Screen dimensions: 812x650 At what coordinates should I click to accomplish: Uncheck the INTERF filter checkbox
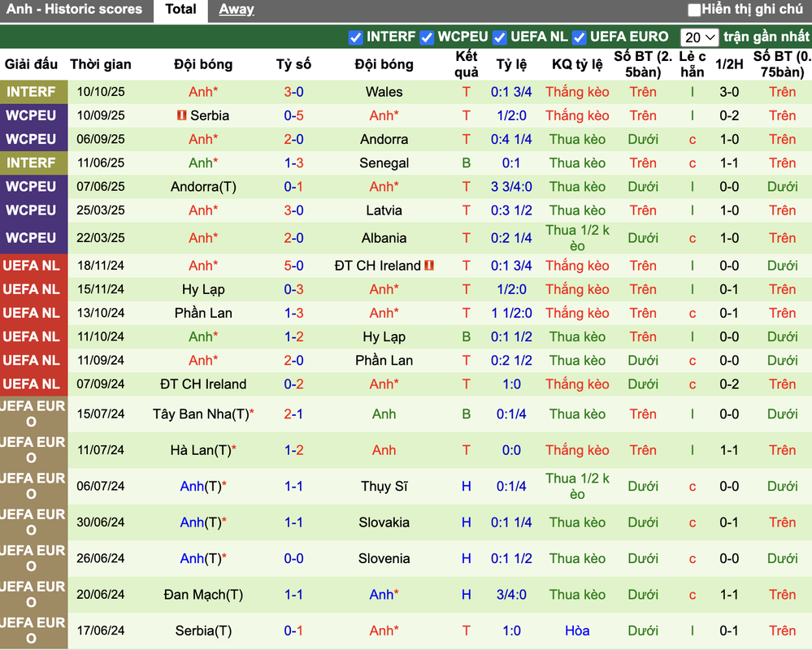(x=356, y=37)
